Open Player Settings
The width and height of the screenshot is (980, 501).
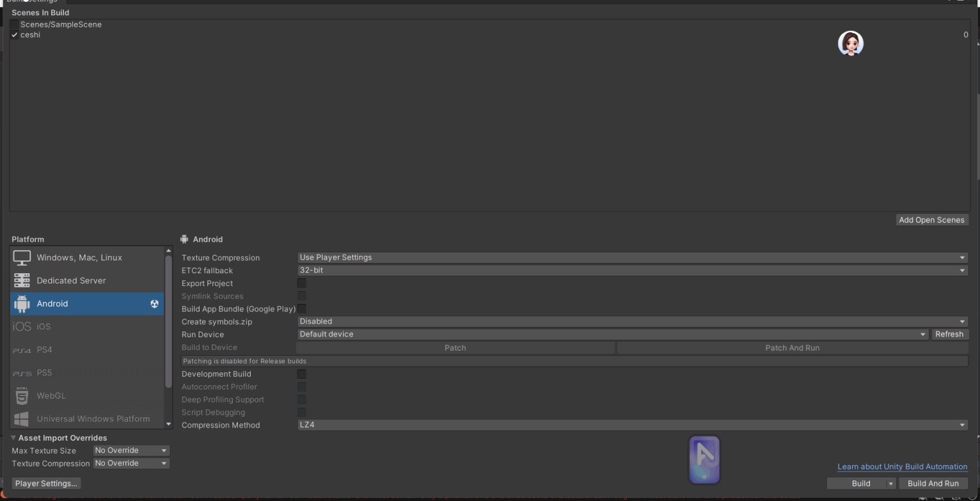(x=47, y=484)
